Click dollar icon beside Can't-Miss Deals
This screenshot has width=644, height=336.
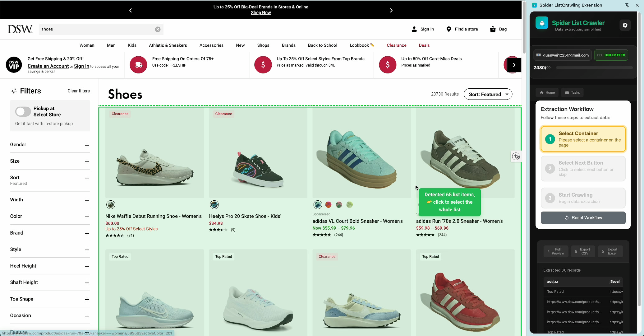[388, 65]
